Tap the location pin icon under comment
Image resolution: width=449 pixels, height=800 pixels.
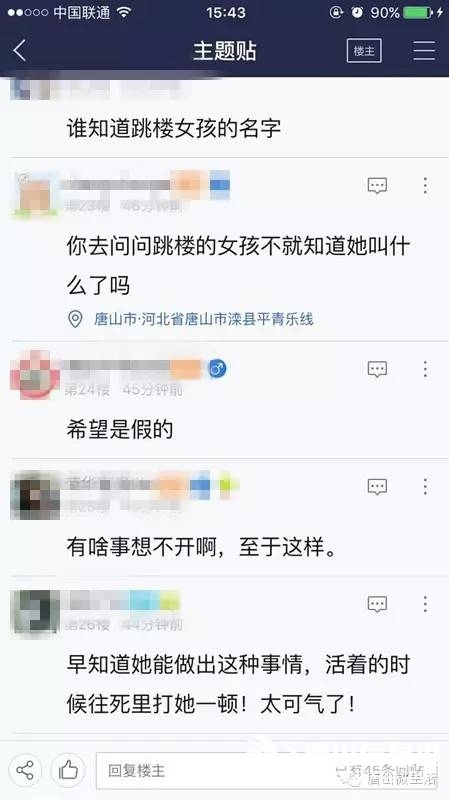tap(76, 319)
